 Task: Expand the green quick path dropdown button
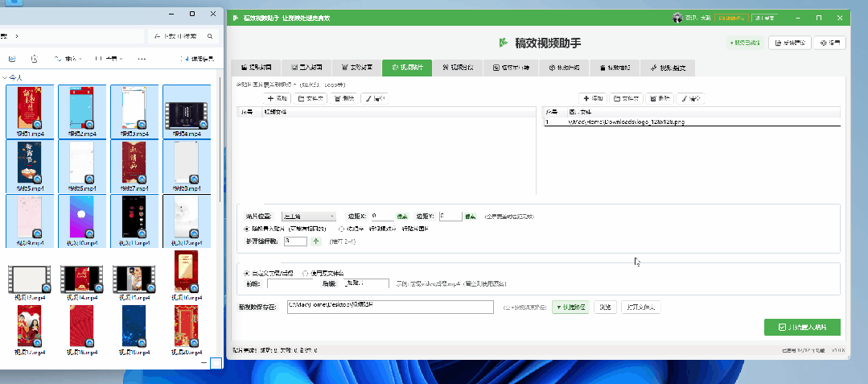click(570, 307)
